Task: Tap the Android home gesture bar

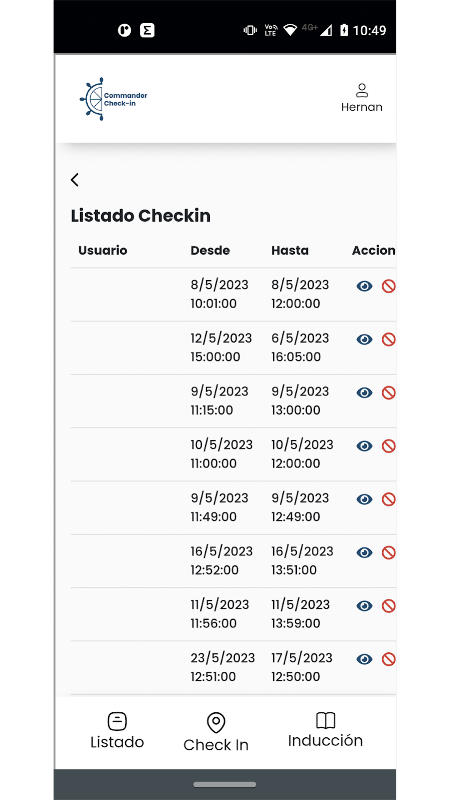Action: click(224, 784)
